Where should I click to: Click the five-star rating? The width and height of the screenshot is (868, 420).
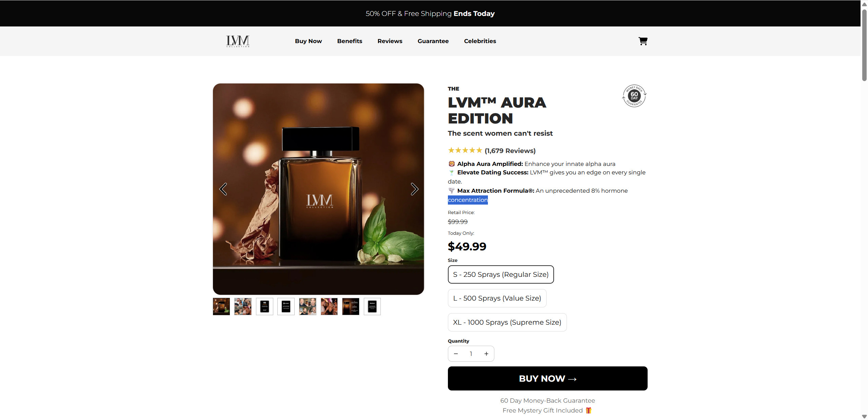465,150
